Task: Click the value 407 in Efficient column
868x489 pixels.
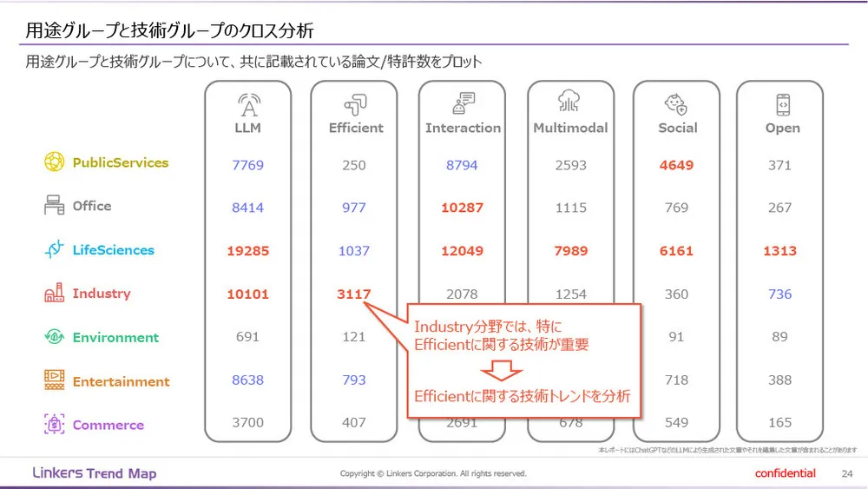Action: (x=354, y=422)
